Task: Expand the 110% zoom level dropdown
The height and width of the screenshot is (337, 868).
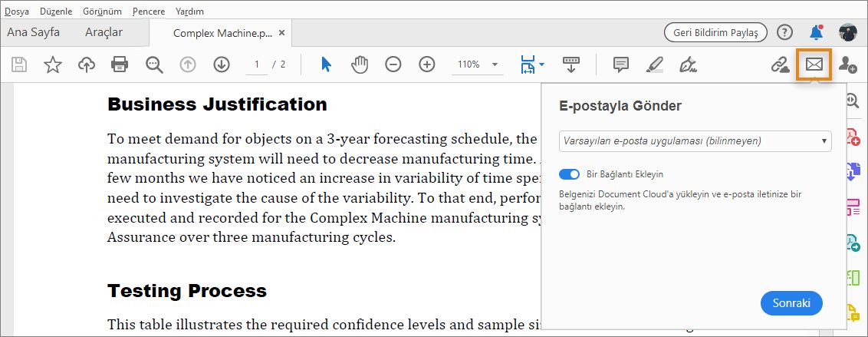Action: (x=495, y=64)
